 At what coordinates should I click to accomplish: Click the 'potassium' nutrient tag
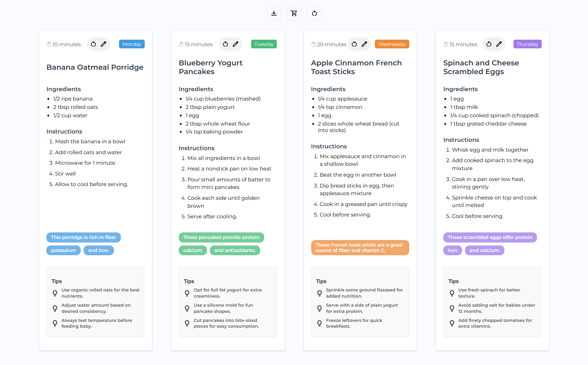click(x=63, y=250)
